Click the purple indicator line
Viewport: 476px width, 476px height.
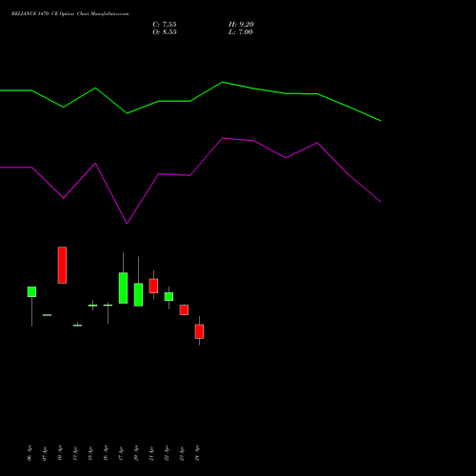click(190, 175)
